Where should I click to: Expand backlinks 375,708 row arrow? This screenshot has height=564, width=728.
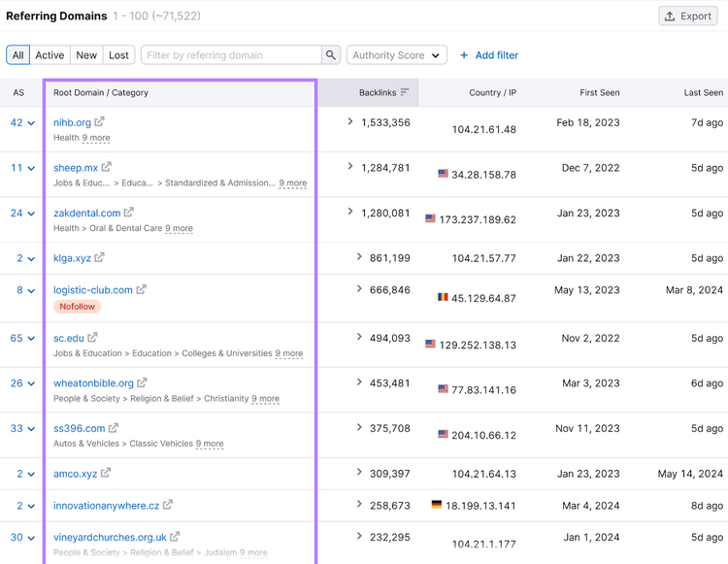coord(359,427)
